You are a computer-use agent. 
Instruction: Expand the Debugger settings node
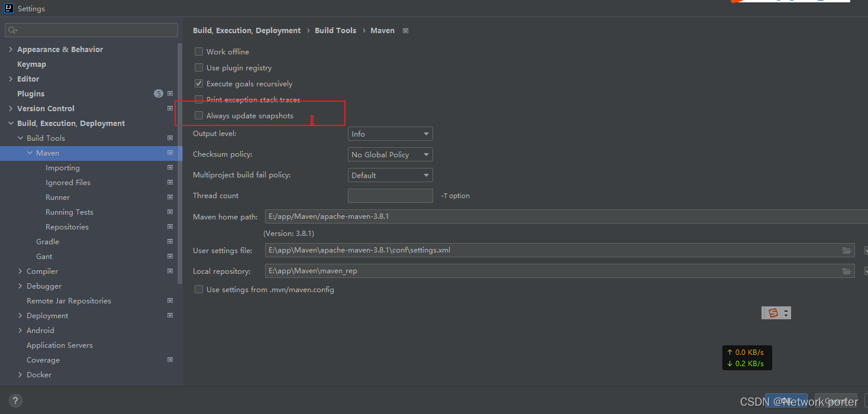pyautogui.click(x=21, y=286)
